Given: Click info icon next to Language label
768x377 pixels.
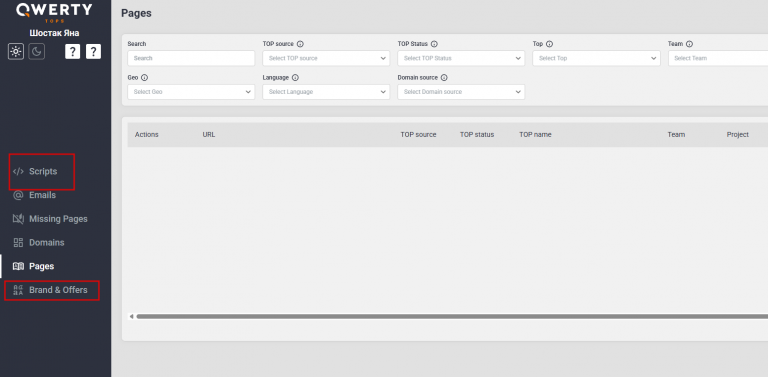Looking at the screenshot, I should coord(295,78).
